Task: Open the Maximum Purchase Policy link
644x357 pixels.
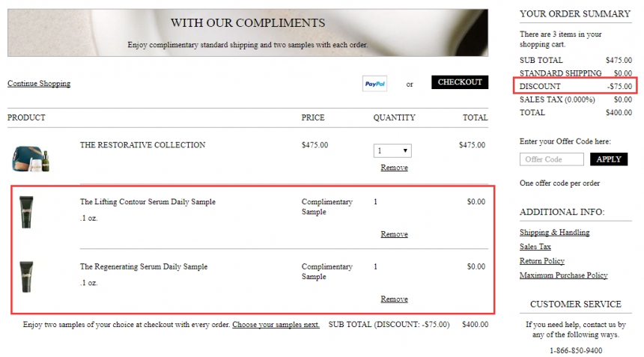Action: click(563, 275)
